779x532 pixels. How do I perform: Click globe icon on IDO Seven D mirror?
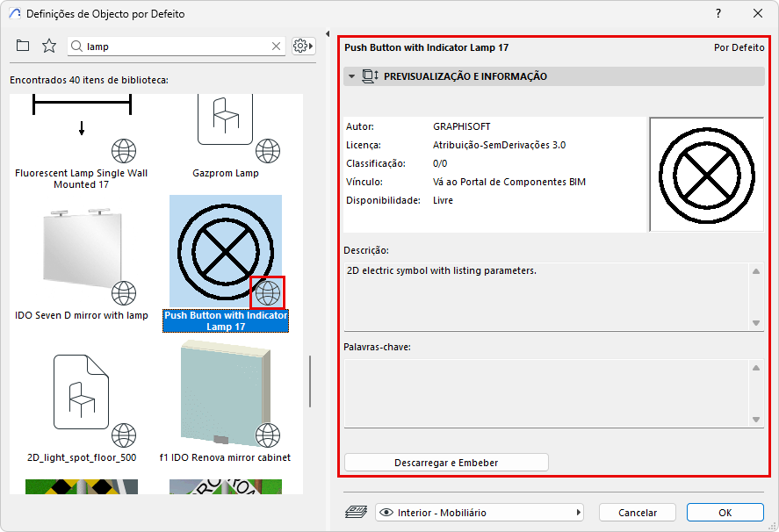(x=124, y=293)
